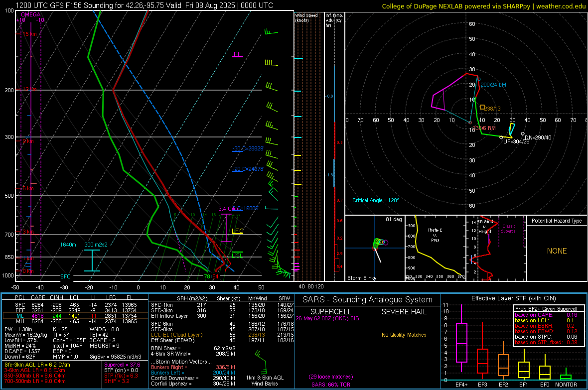Click the Corfidi downshear circle at DN=290/40
This screenshot has width=588, height=390.
click(523, 134)
